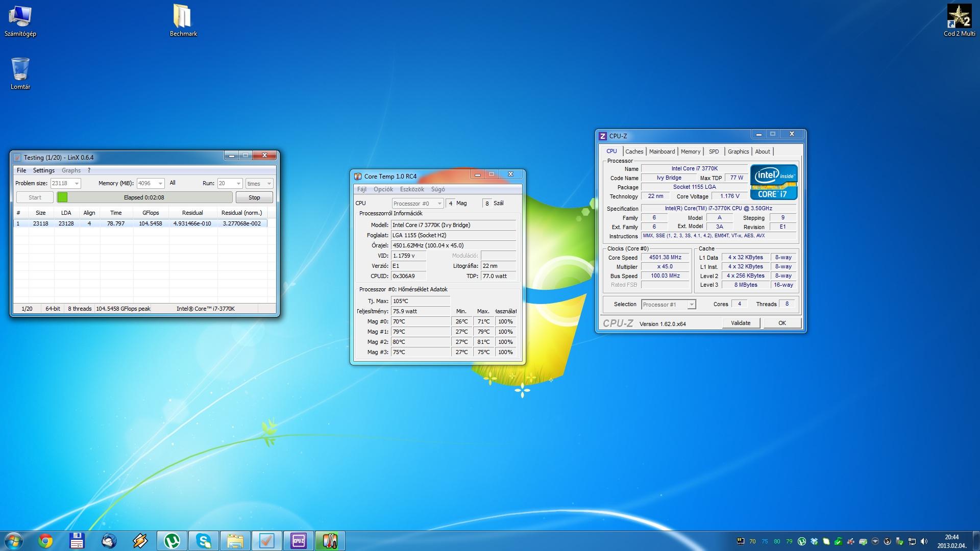Switch to LinX checkmark taskbar button
This screenshot has width=980, height=551.
click(x=267, y=541)
